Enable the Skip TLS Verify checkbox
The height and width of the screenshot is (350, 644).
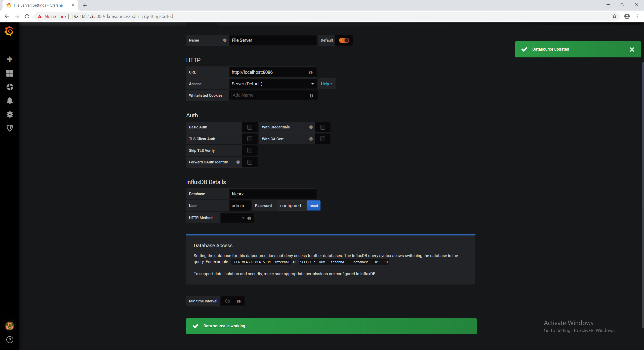(250, 151)
